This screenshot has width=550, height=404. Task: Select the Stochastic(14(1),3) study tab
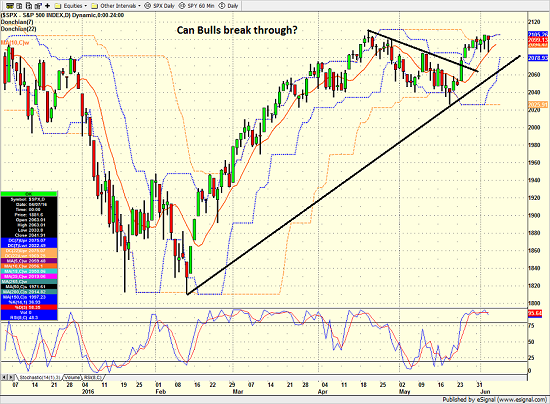[x=40, y=377]
